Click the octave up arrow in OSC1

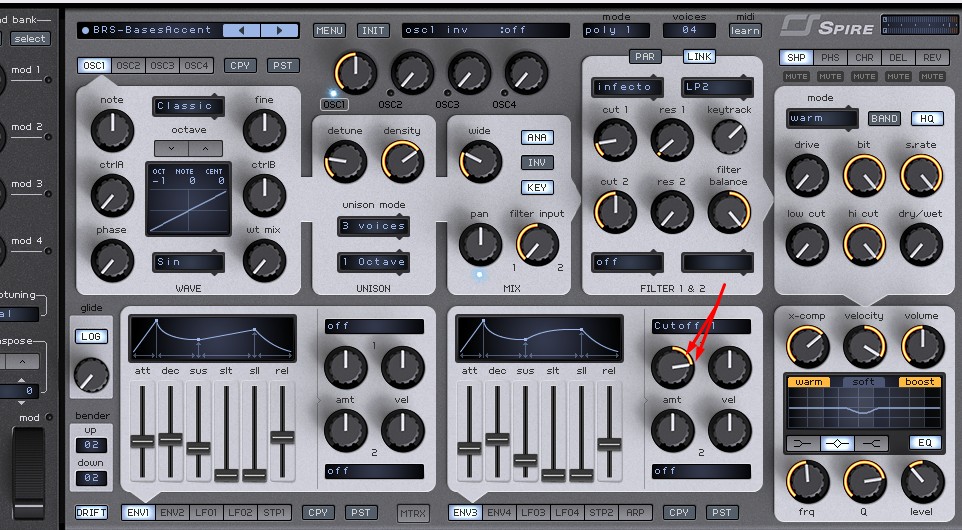(205, 148)
